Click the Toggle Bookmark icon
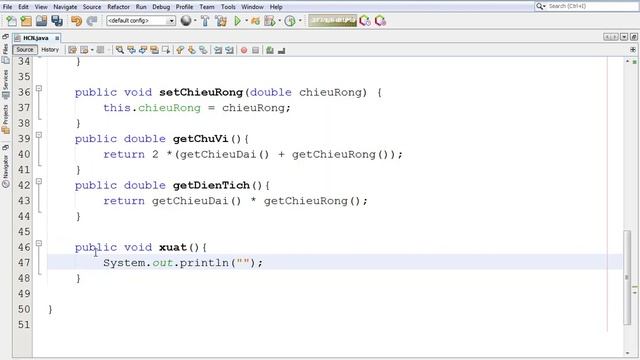Viewport: 640px width, 360px height. [203, 50]
